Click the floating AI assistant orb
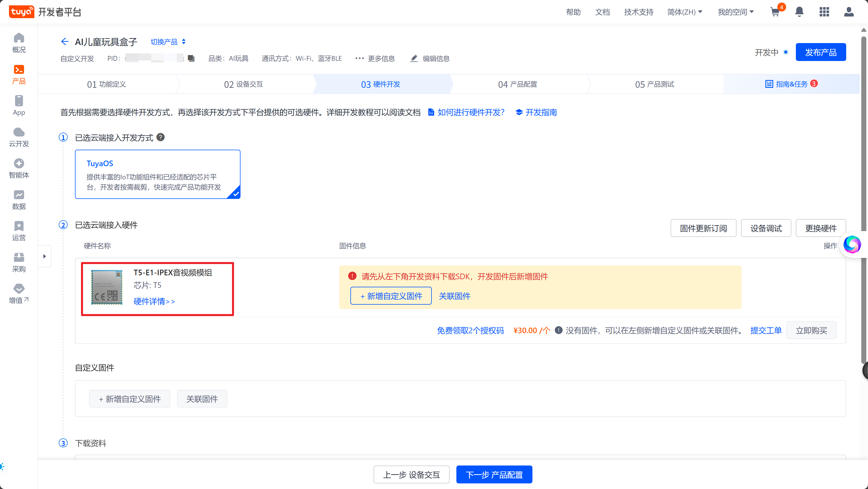Viewport: 868px width, 489px height. tap(852, 244)
